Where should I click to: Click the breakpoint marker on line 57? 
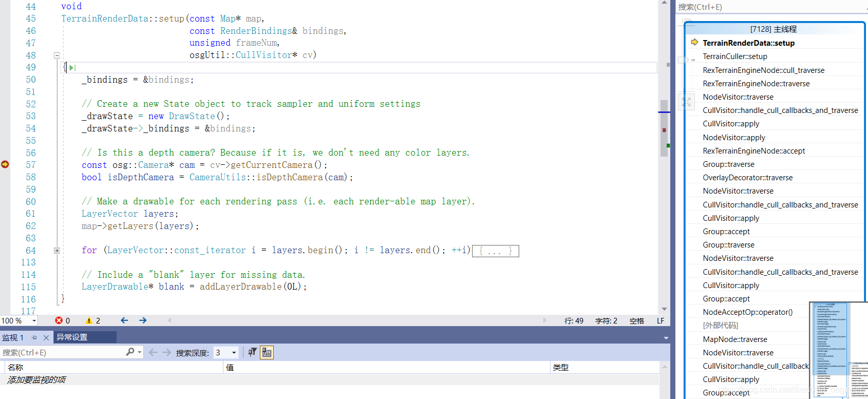(x=5, y=164)
